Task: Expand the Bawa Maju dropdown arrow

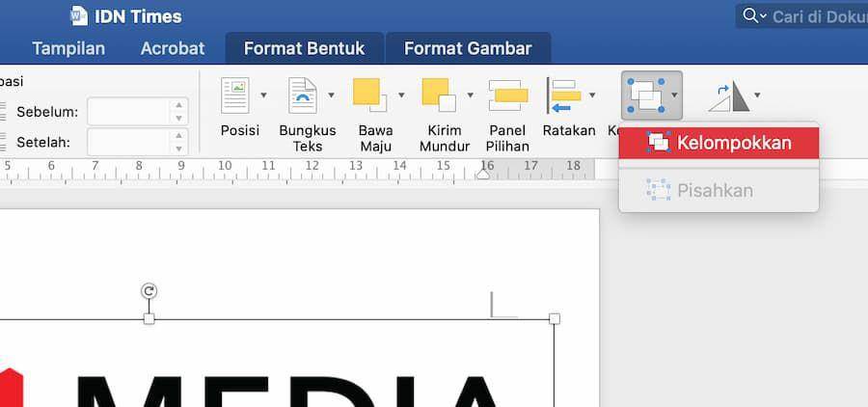Action: [x=401, y=95]
